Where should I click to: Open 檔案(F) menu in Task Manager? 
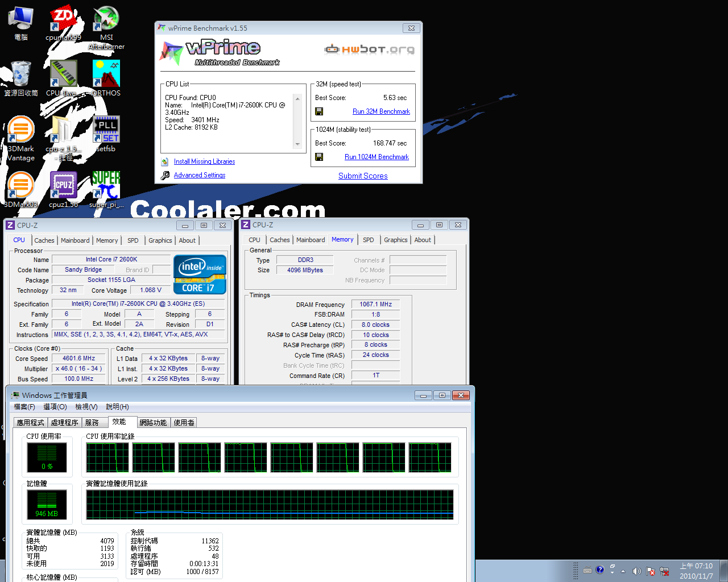click(24, 407)
